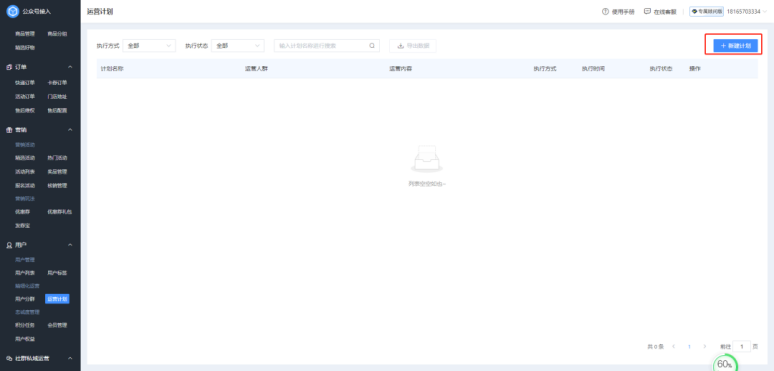The image size is (774, 371).
Task: Open 报名活动 in sidebar
Action: 25,186
